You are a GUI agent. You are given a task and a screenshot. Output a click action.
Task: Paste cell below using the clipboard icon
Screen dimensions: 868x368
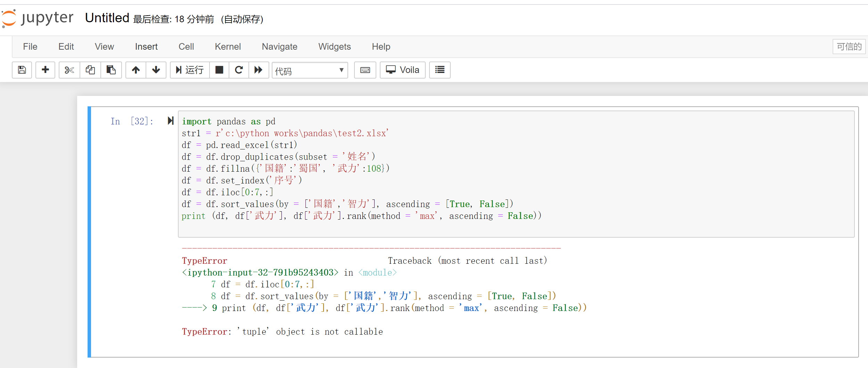point(111,70)
